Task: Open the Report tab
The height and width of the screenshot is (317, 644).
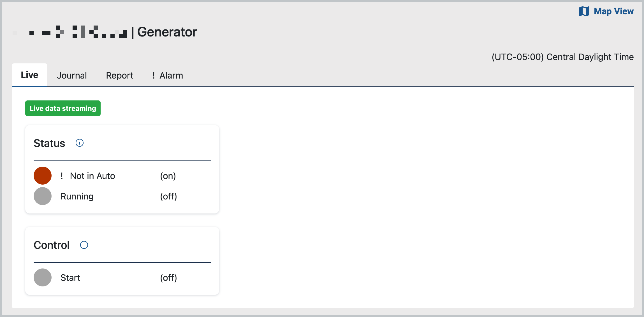Action: [x=119, y=75]
